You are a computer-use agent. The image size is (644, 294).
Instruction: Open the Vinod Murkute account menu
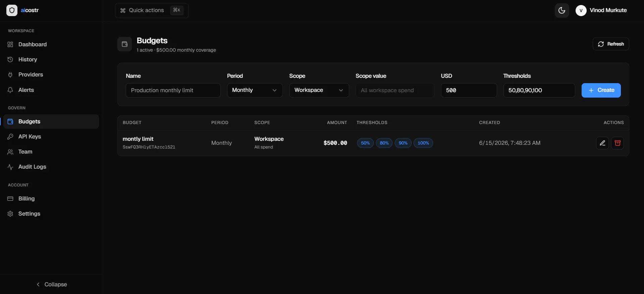(601, 10)
